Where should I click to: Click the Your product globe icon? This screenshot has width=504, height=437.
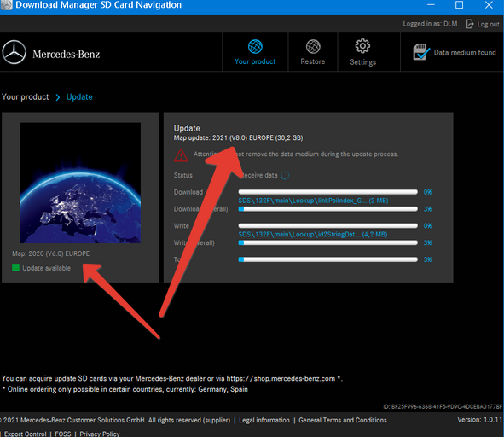pyautogui.click(x=255, y=47)
